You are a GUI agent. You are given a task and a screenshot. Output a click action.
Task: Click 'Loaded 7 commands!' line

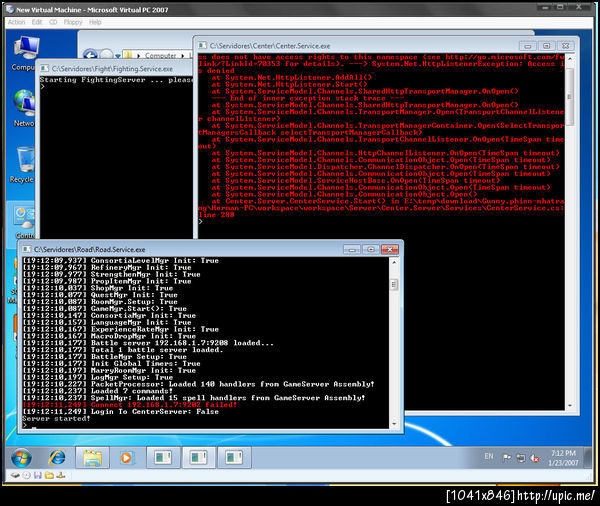[x=98, y=391]
